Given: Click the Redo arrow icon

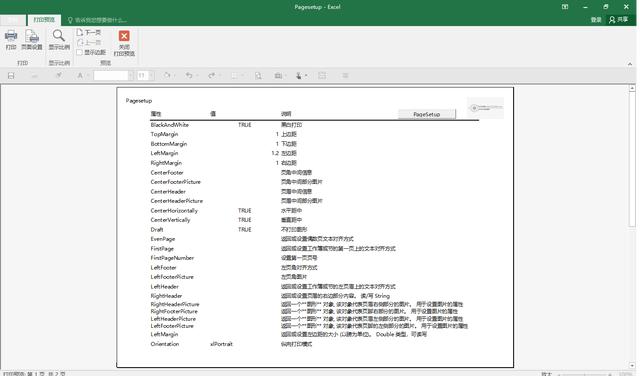Looking at the screenshot, I should 211,76.
